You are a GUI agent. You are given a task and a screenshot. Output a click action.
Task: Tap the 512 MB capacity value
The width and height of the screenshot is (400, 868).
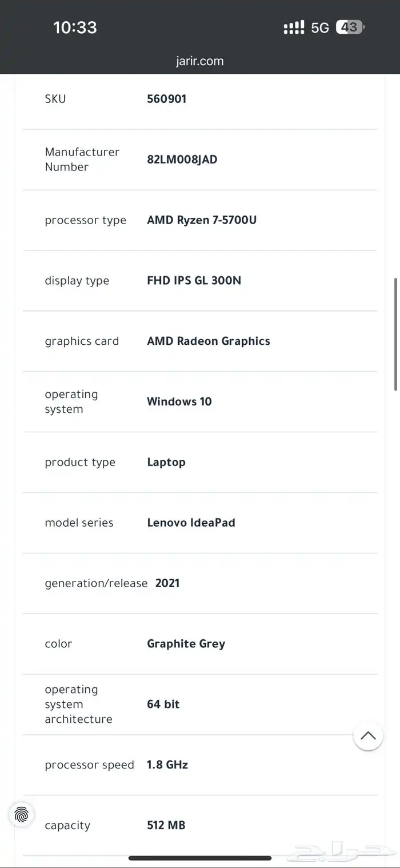coord(166,825)
